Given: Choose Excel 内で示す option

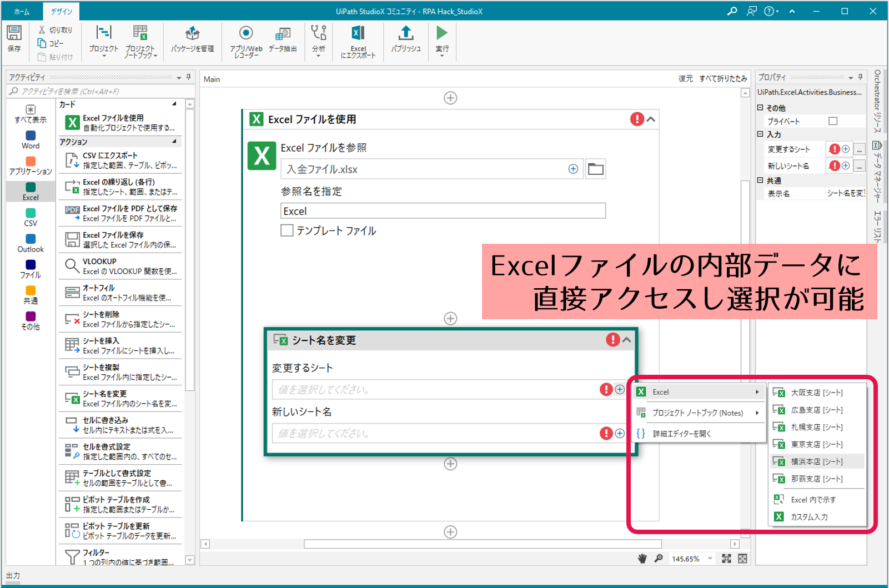Looking at the screenshot, I should click(817, 500).
